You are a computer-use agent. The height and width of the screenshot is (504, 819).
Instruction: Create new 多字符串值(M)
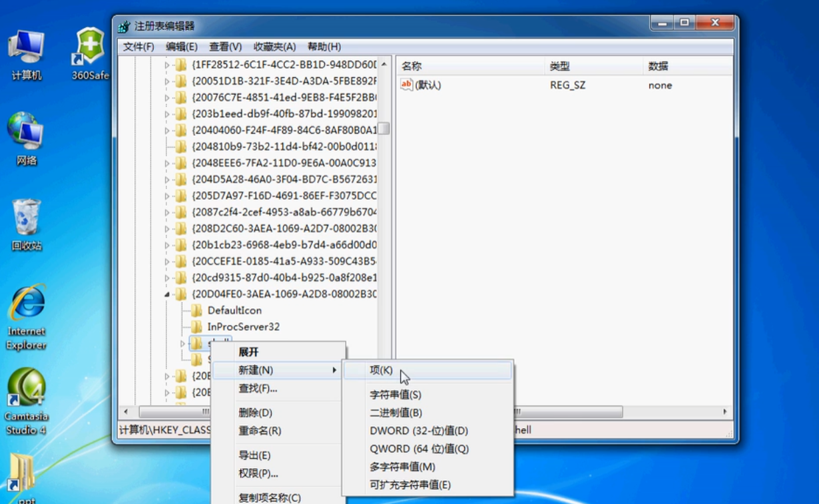[x=428, y=467]
